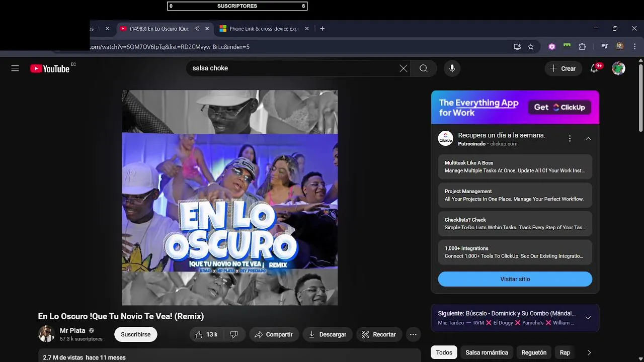Collapse the ClickUp ad panel chevron
Image resolution: width=644 pixels, height=362 pixels.
coord(588,138)
